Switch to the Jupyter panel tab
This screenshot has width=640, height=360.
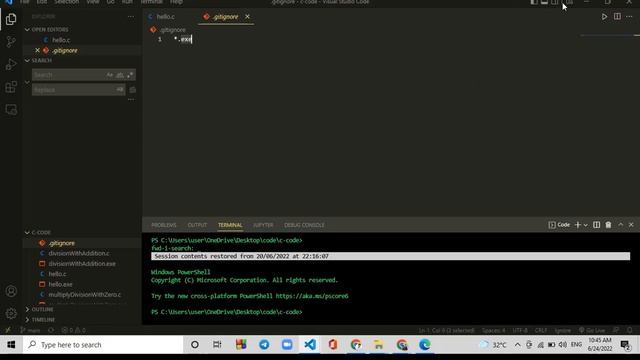pos(263,225)
